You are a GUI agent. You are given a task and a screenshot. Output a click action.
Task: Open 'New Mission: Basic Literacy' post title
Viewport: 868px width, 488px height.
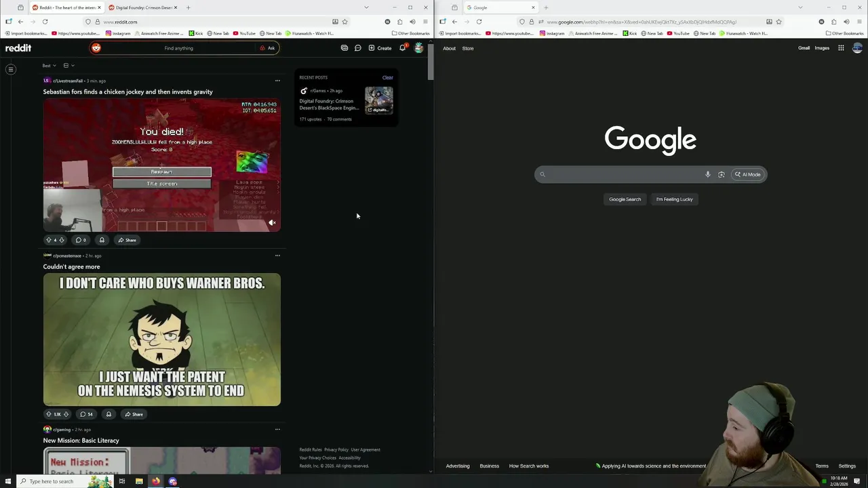coord(81,441)
